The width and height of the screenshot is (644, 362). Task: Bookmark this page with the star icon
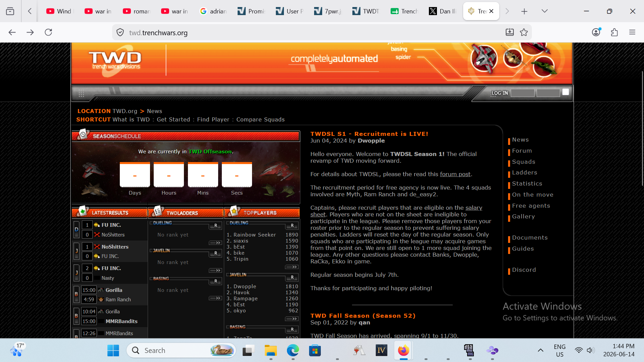tap(524, 33)
